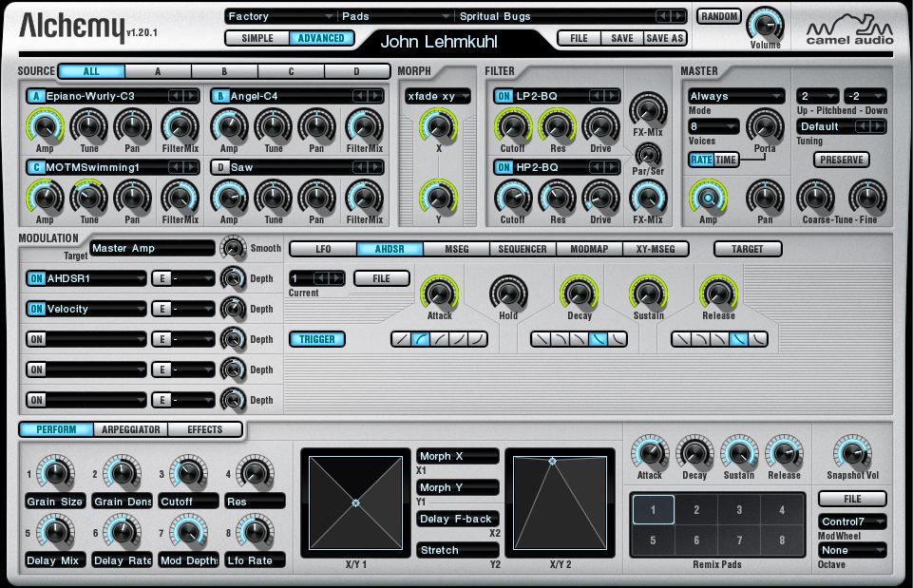Pick the highlighted fourth Decay curve shape
The height and width of the screenshot is (588, 913).
pyautogui.click(x=598, y=339)
